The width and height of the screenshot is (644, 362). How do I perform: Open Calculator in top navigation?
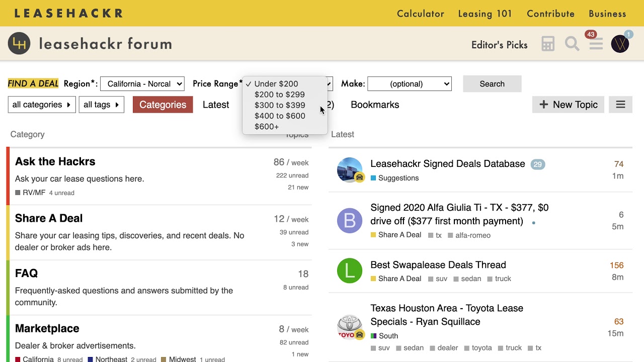(421, 14)
